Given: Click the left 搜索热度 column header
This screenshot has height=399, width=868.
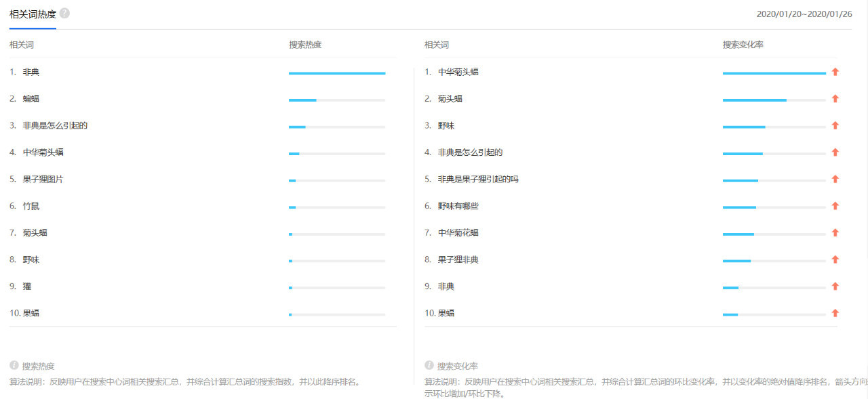Looking at the screenshot, I should (x=305, y=45).
